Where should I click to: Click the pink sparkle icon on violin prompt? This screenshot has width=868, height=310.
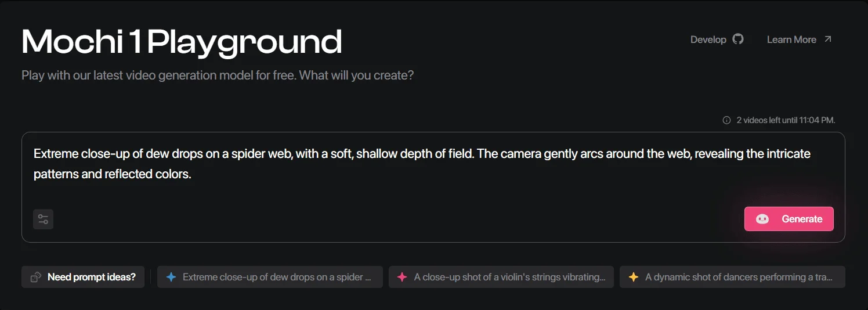(402, 277)
